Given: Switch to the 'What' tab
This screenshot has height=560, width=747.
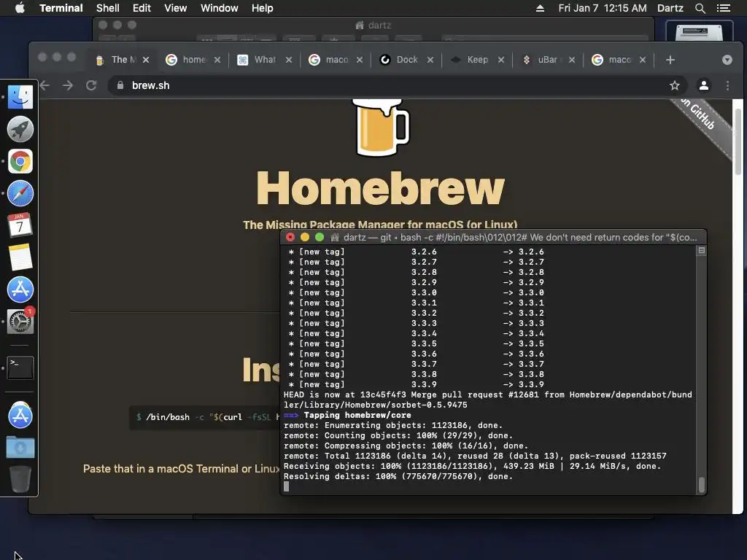Looking at the screenshot, I should point(265,60).
